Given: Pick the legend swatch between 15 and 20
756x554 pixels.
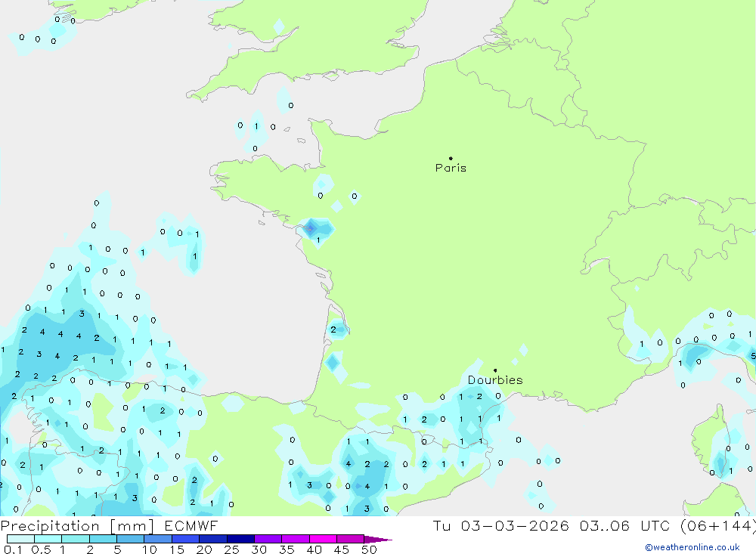Looking at the screenshot, I should click(186, 539).
